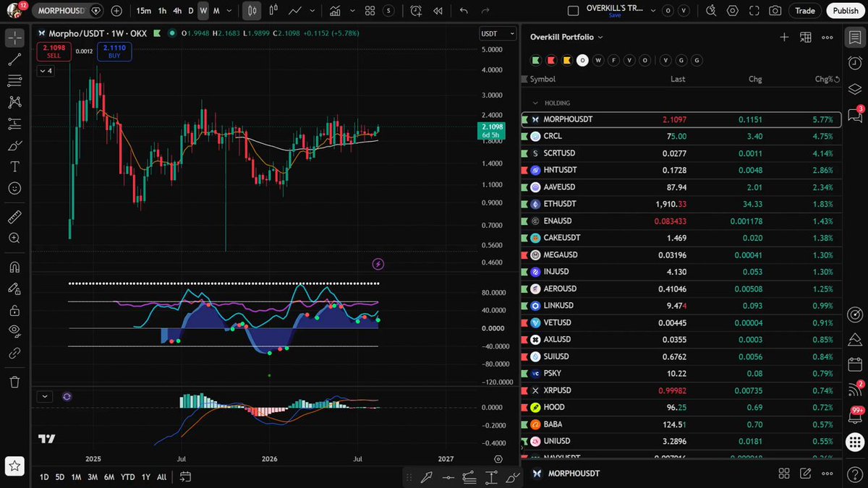This screenshot has height=488, width=868.
Task: Open the Alerts clock icon in right sidebar
Action: (854, 63)
